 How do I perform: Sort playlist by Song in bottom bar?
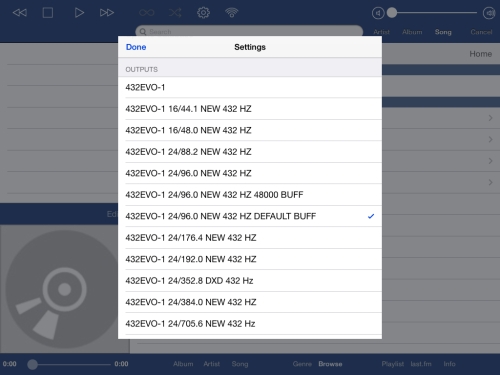(x=240, y=364)
